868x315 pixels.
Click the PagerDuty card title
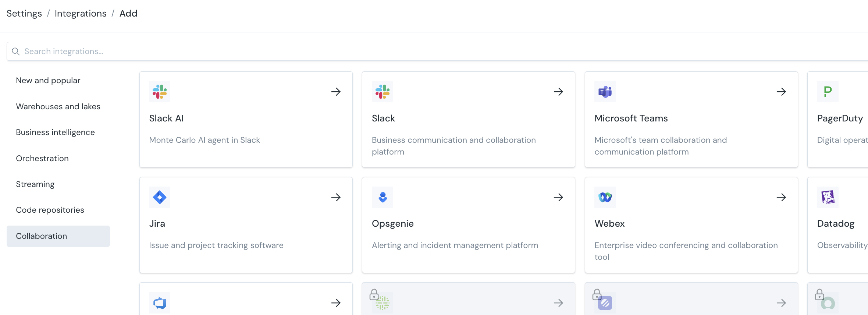840,118
